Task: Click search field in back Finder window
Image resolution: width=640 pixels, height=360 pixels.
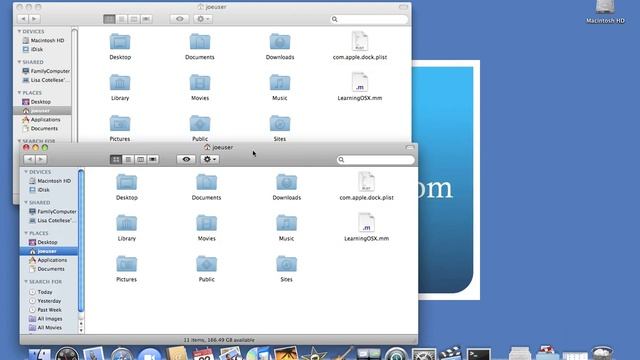Action: tap(369, 19)
